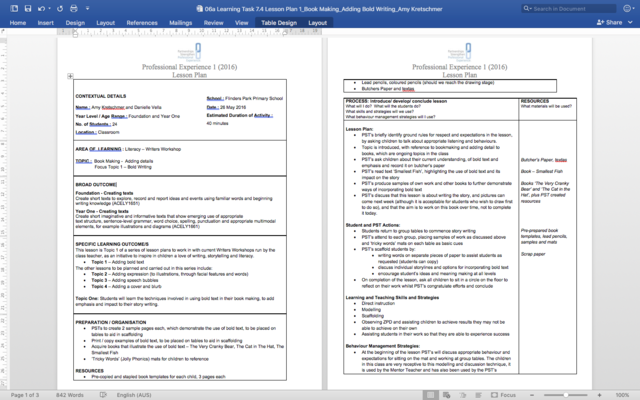Click the Save icon in the title bar
The image size is (640, 400).
point(28,8)
